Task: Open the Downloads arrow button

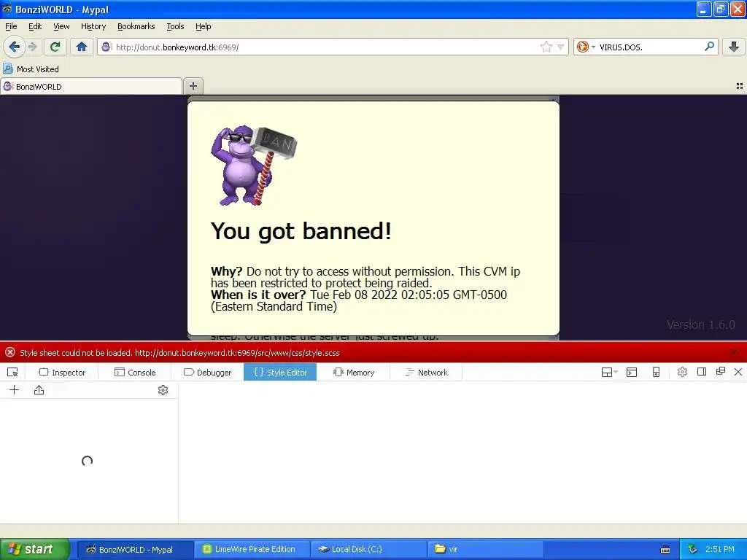Action: [734, 47]
